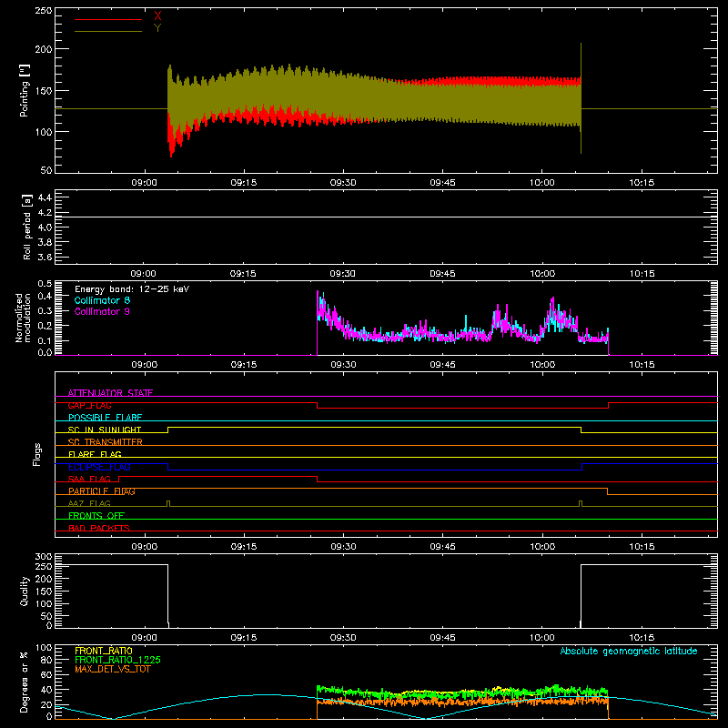Click the red X legend line
The height and width of the screenshot is (728, 728).
(107, 19)
